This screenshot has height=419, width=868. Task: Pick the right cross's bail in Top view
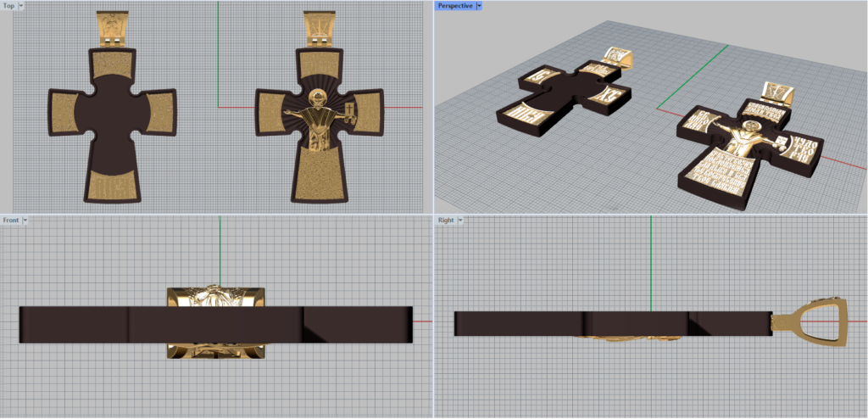320,29
